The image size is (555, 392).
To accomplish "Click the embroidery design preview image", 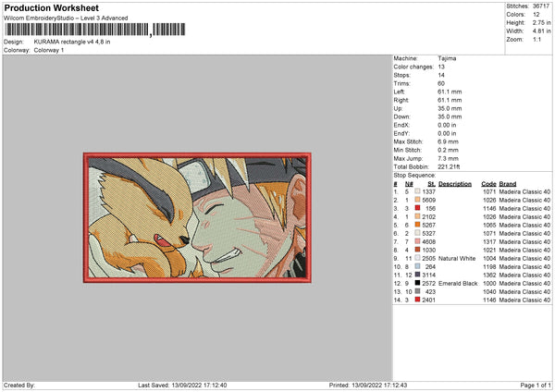I will pos(197,217).
